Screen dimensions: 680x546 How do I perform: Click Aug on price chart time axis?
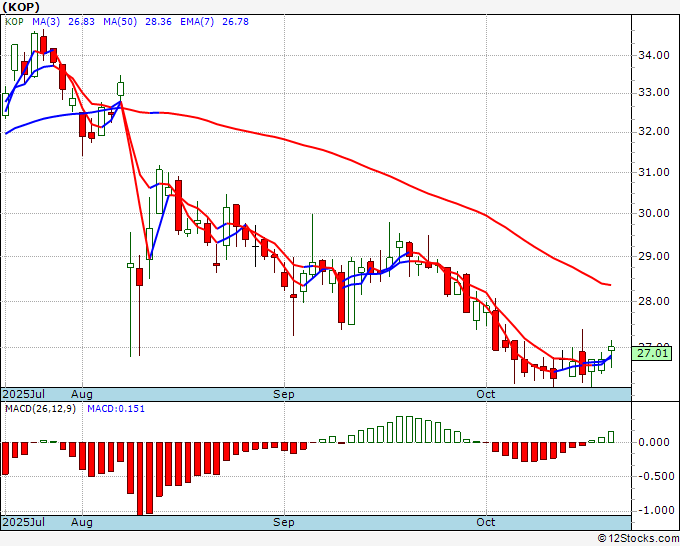[x=82, y=394]
